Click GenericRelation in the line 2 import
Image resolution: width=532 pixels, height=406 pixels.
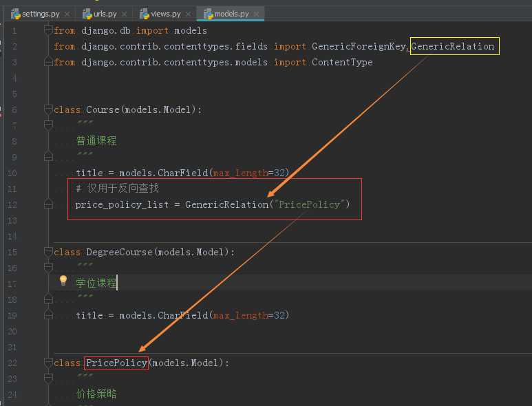[453, 46]
